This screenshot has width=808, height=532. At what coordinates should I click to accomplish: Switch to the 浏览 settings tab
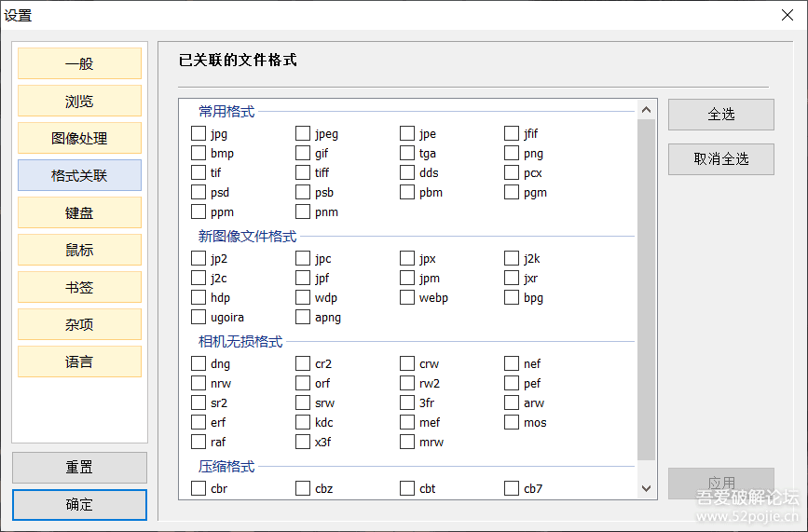(x=79, y=101)
